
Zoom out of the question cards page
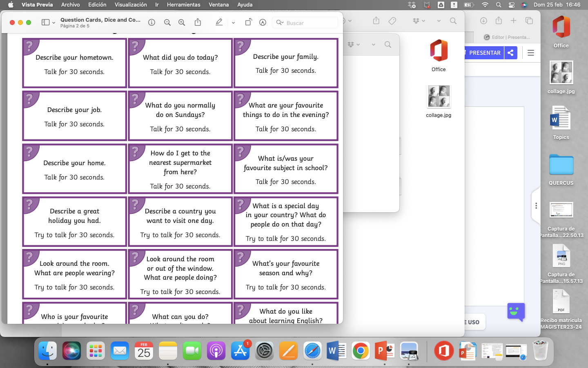[x=167, y=22]
